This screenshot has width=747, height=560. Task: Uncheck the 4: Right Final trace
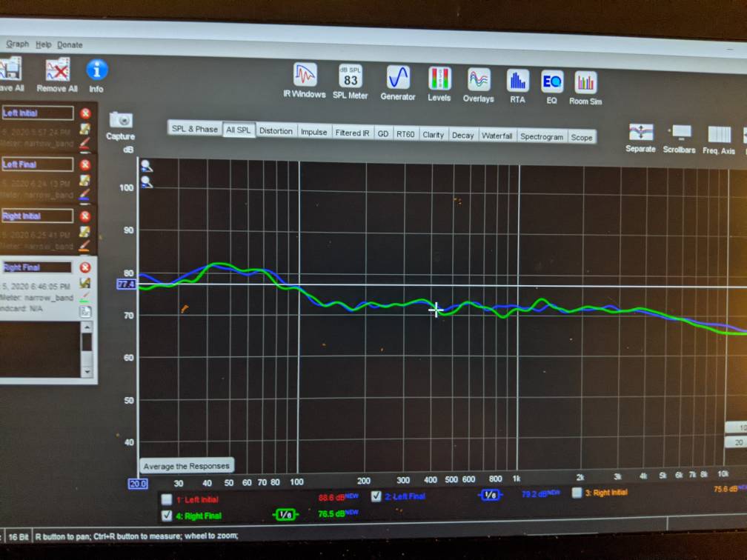click(x=166, y=516)
